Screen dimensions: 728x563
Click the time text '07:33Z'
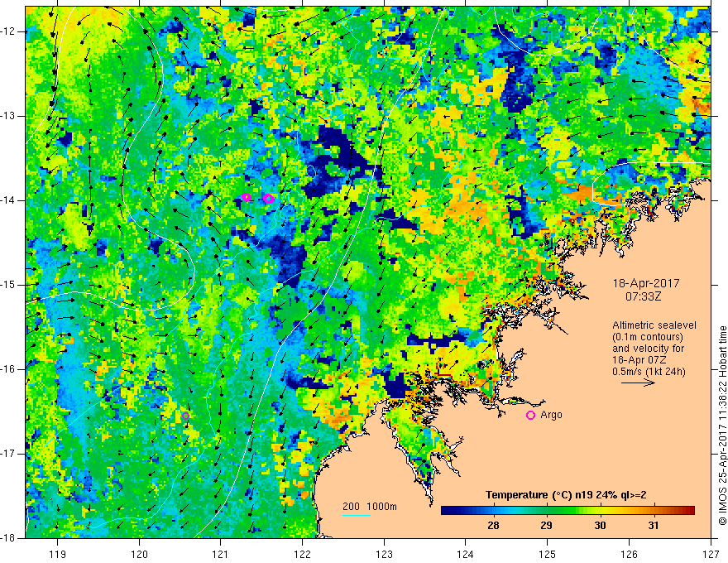pyautogui.click(x=643, y=296)
